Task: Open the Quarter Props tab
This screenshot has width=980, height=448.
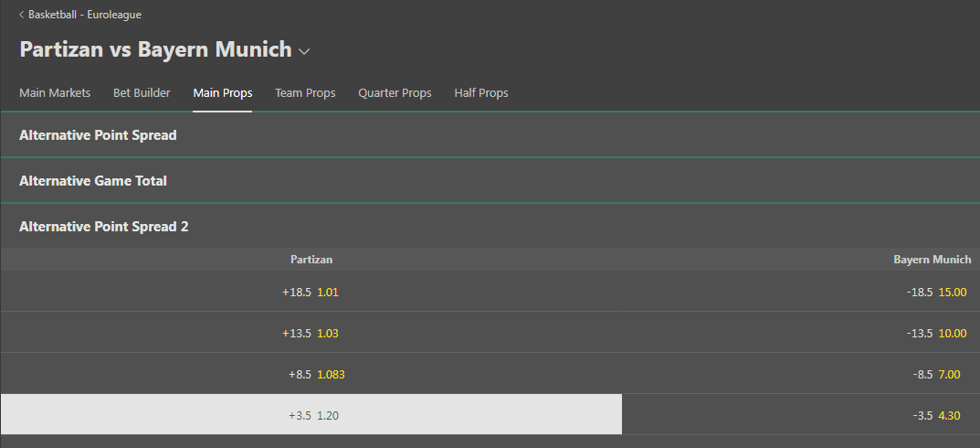Action: [395, 93]
